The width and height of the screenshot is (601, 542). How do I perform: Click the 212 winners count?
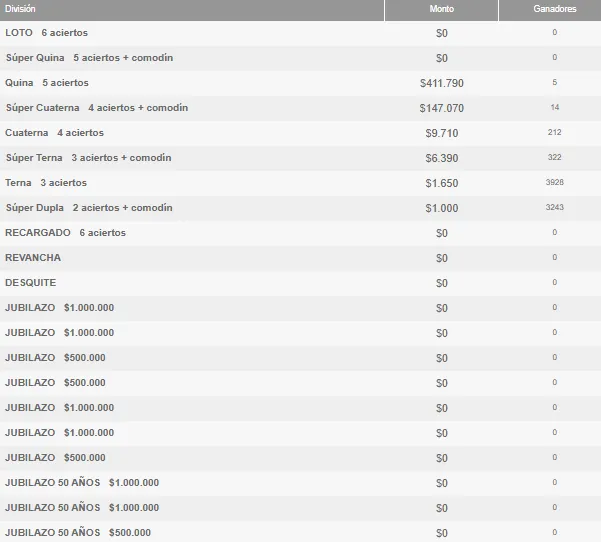point(554,133)
